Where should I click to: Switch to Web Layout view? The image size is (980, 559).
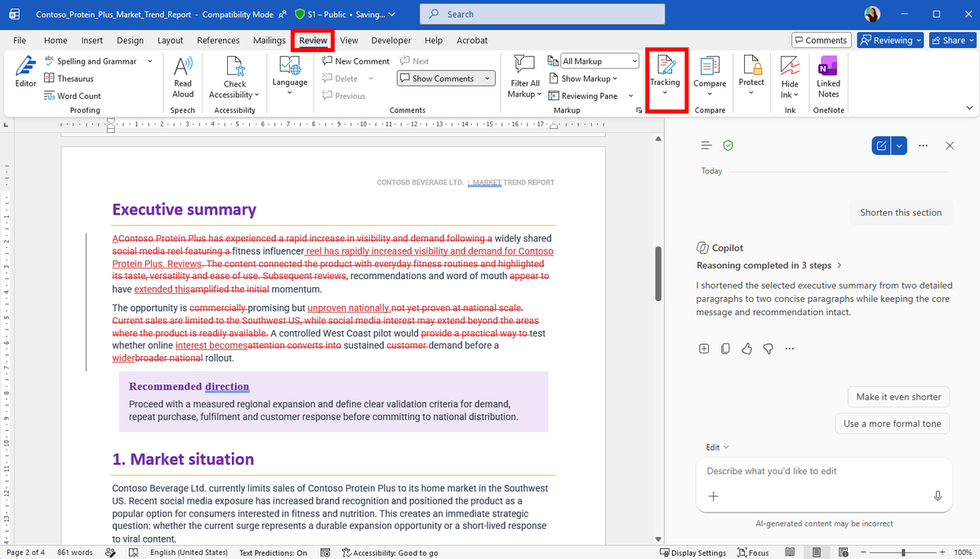point(844,552)
